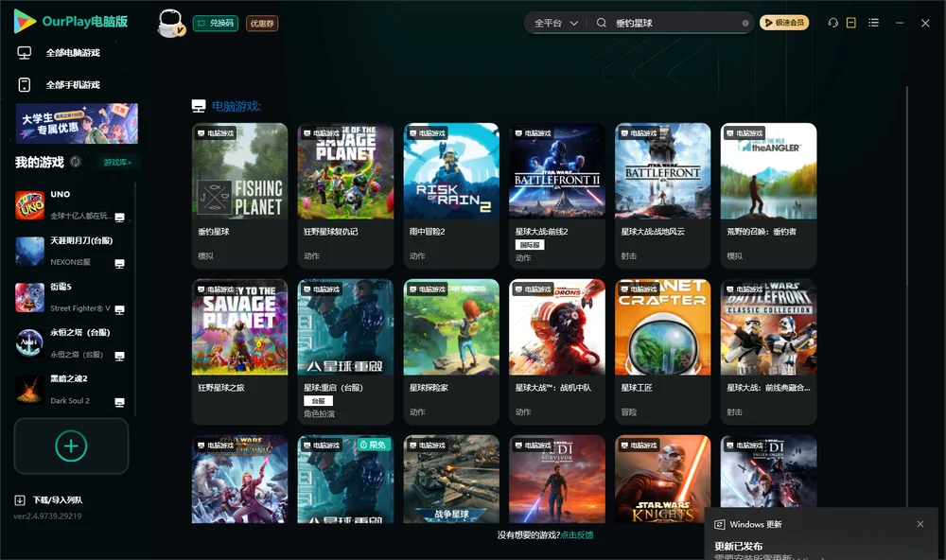Select 永恒之塔 (台服) in my games
This screenshot has height=560, width=946.
71,343
